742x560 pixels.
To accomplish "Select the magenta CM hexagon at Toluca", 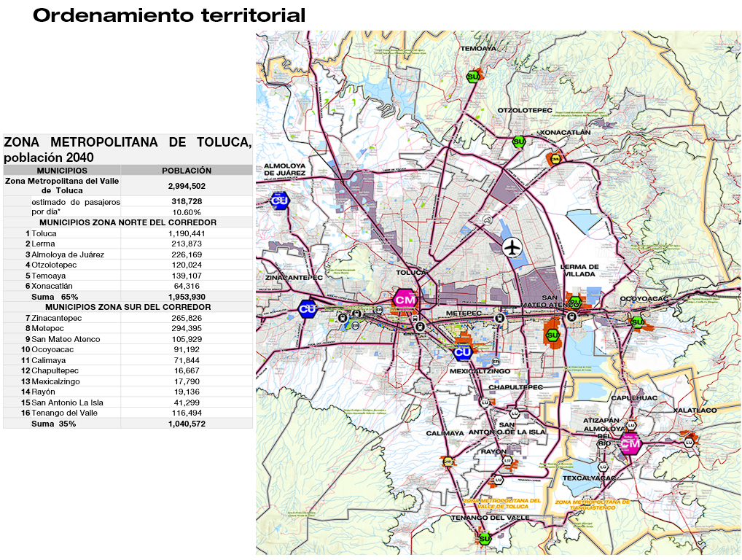I will pyautogui.click(x=405, y=300).
